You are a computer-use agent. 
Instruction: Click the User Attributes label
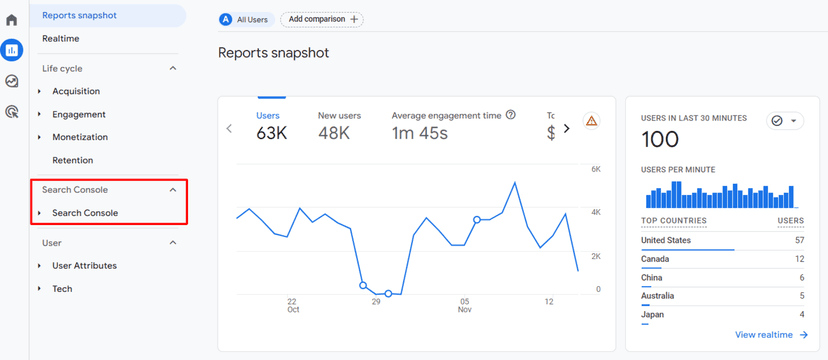coord(84,266)
